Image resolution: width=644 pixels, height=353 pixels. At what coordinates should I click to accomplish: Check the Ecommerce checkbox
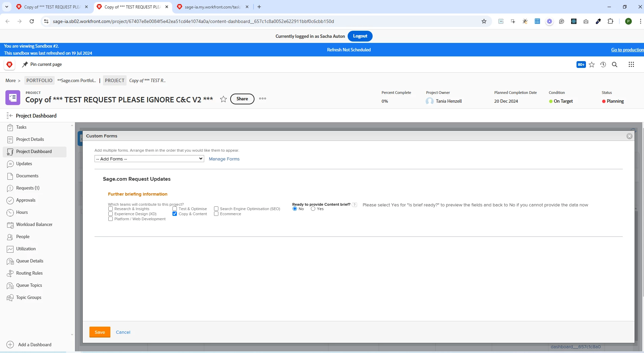[x=216, y=214]
